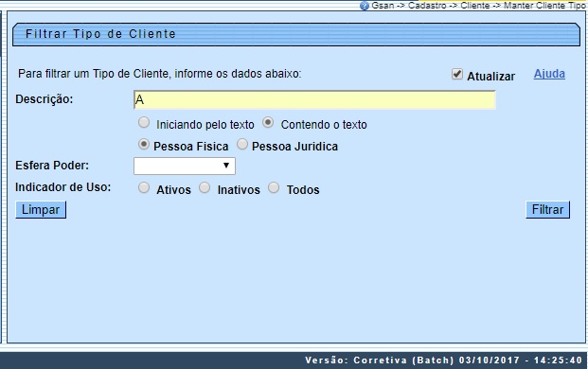
Task: Click the Esfera Poder dropdown arrow
Action: tap(226, 166)
